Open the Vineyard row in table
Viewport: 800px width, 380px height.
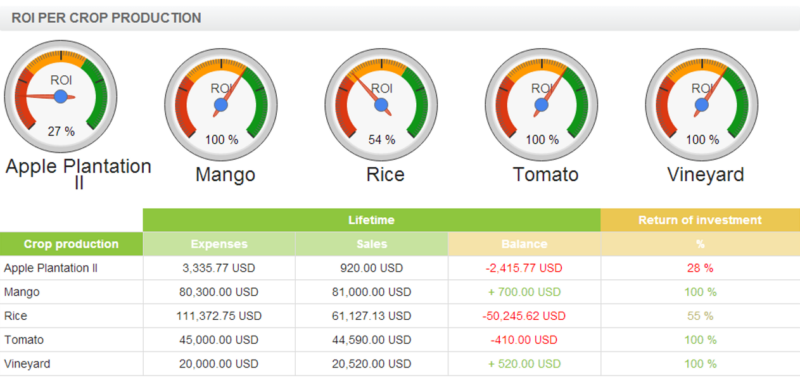[x=400, y=364]
